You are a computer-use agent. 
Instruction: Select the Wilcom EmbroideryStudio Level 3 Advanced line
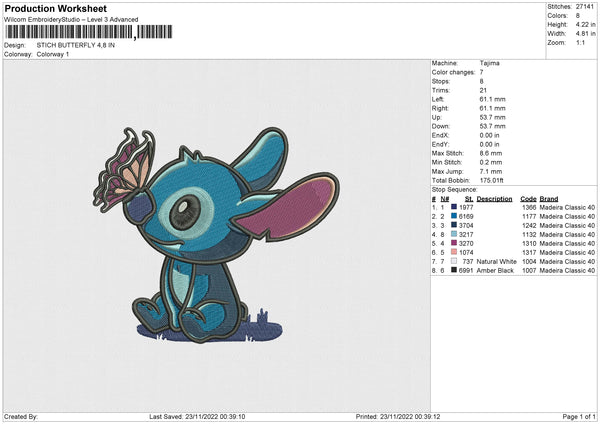click(x=71, y=20)
